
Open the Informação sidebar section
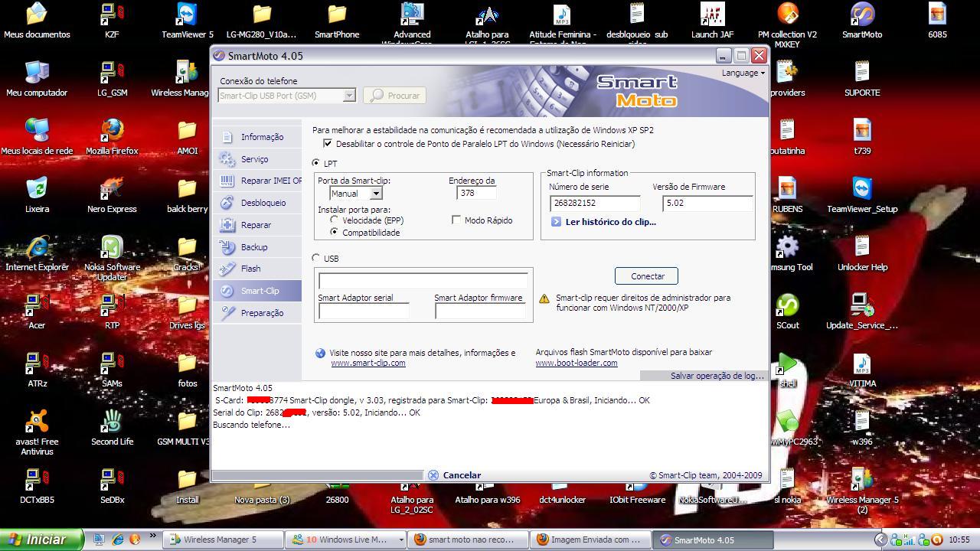tap(256, 137)
